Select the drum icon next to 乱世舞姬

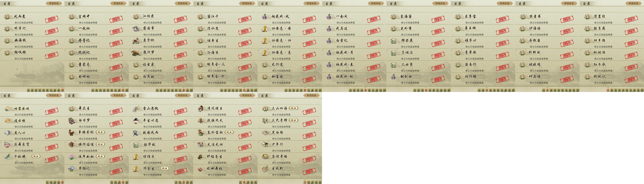[200, 169]
